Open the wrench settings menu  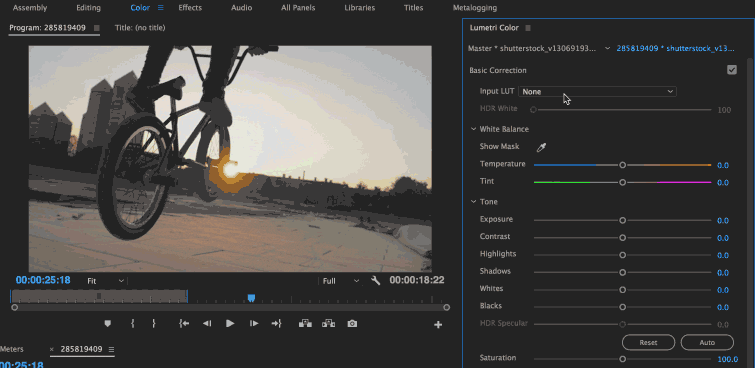(x=376, y=280)
